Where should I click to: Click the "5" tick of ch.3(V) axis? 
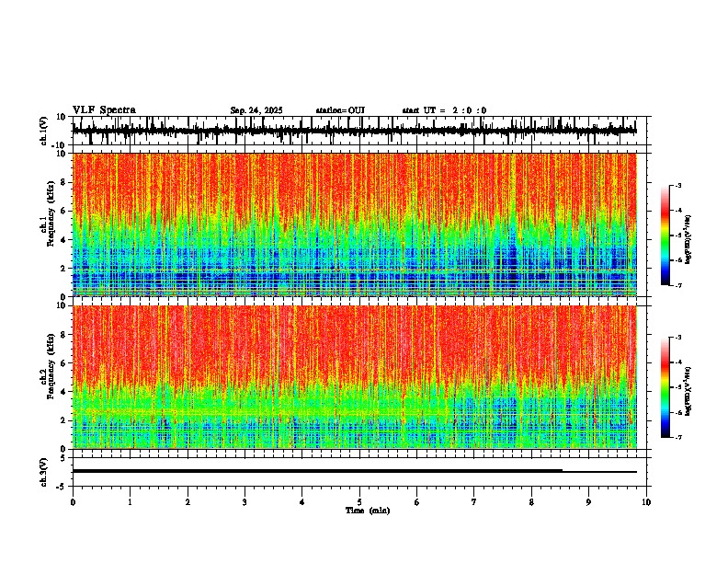click(x=63, y=458)
